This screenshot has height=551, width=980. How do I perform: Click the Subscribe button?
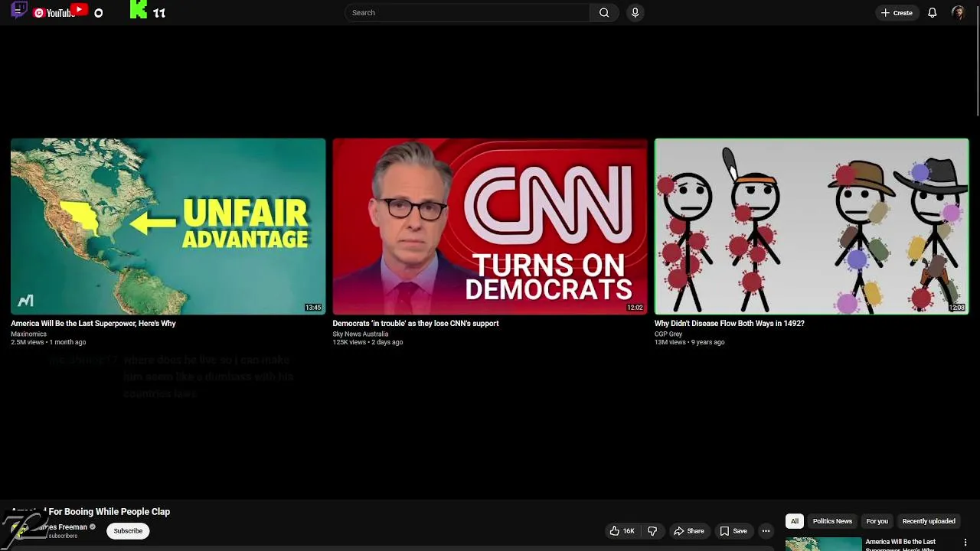point(128,530)
